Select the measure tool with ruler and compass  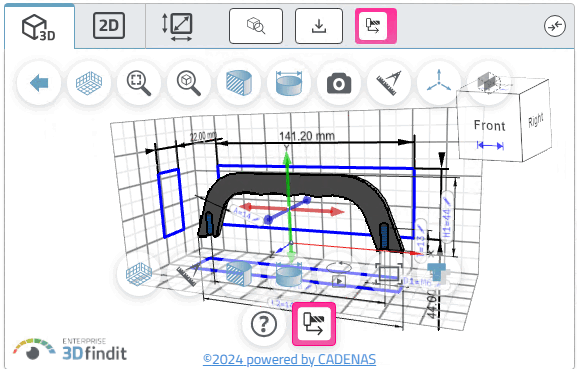point(389,83)
